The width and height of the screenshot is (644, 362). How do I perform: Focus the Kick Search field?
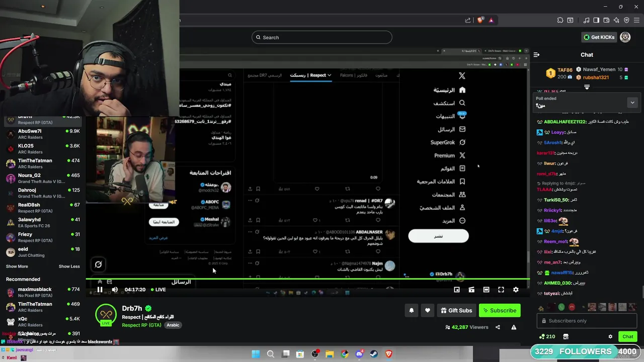[x=322, y=37]
